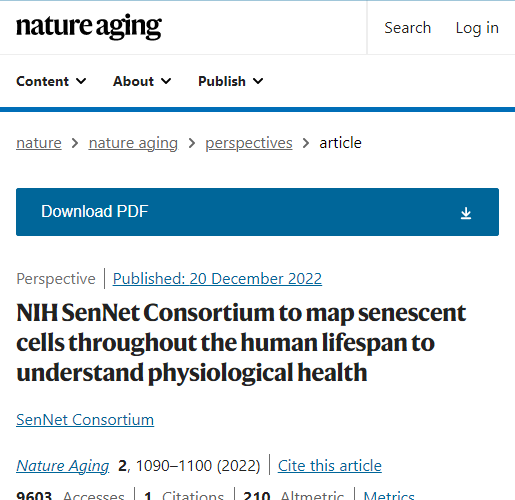The height and width of the screenshot is (500, 515).
Task: Go to perspectives breadcrumb link
Action: 249,143
